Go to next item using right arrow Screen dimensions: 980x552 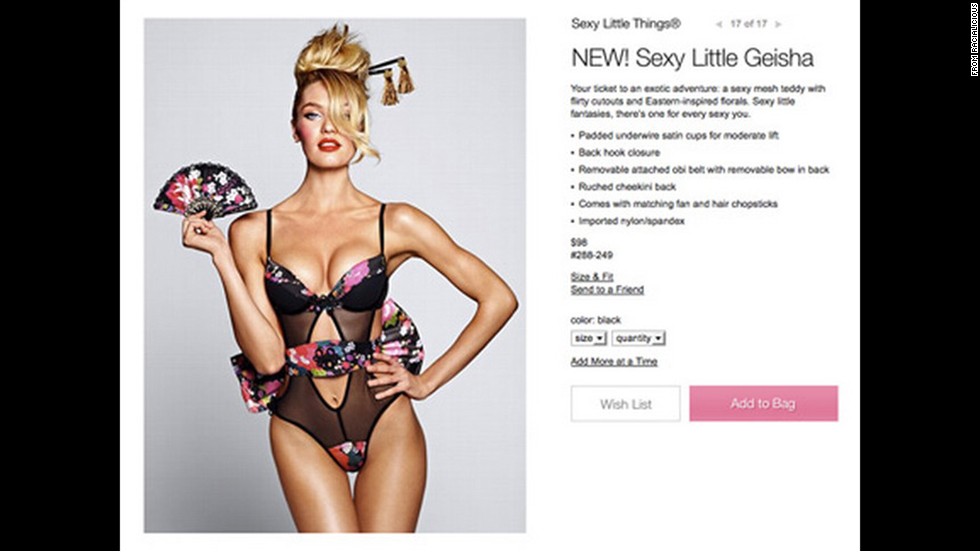pos(778,24)
